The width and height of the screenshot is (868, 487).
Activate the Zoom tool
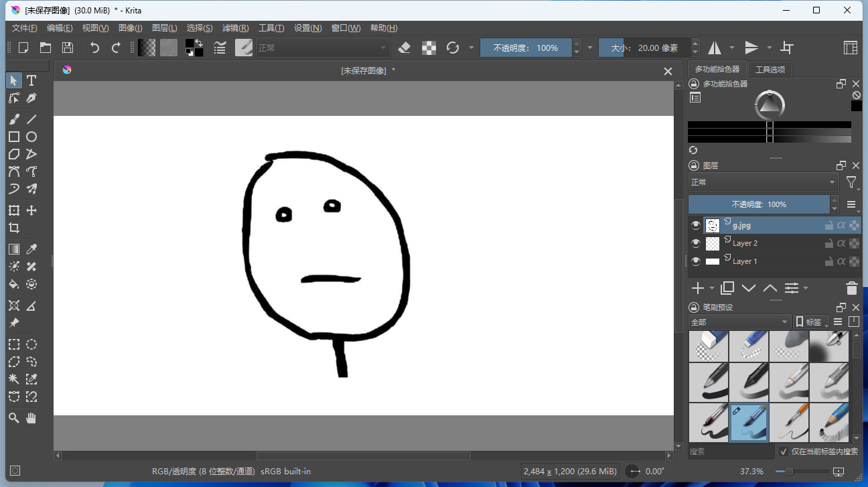(13, 418)
